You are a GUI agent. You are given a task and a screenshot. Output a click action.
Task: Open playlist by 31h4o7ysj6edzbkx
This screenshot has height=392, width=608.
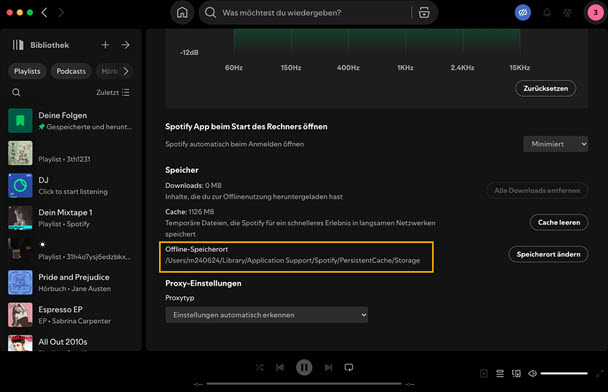[x=71, y=250]
